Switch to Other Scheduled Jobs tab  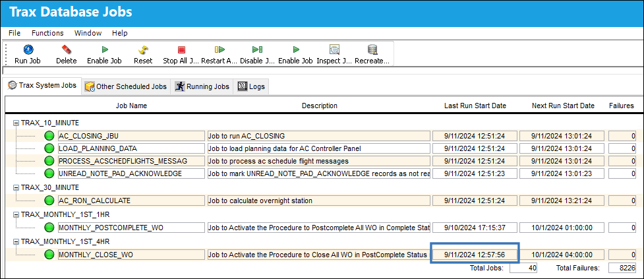pyautogui.click(x=126, y=86)
